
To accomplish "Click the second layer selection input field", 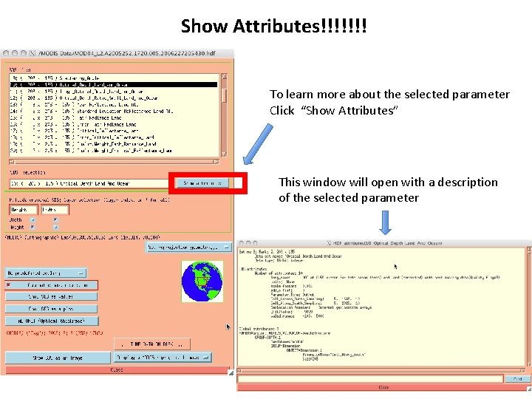I will (55, 210).
